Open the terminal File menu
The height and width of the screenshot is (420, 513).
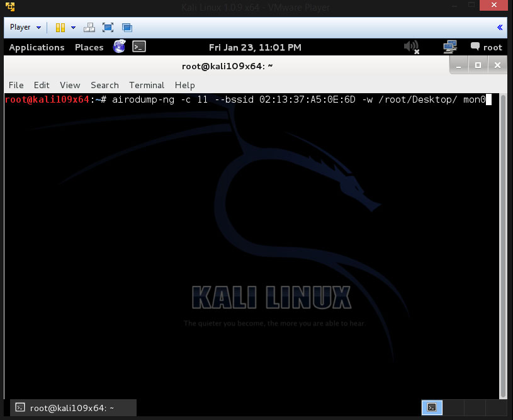point(16,85)
